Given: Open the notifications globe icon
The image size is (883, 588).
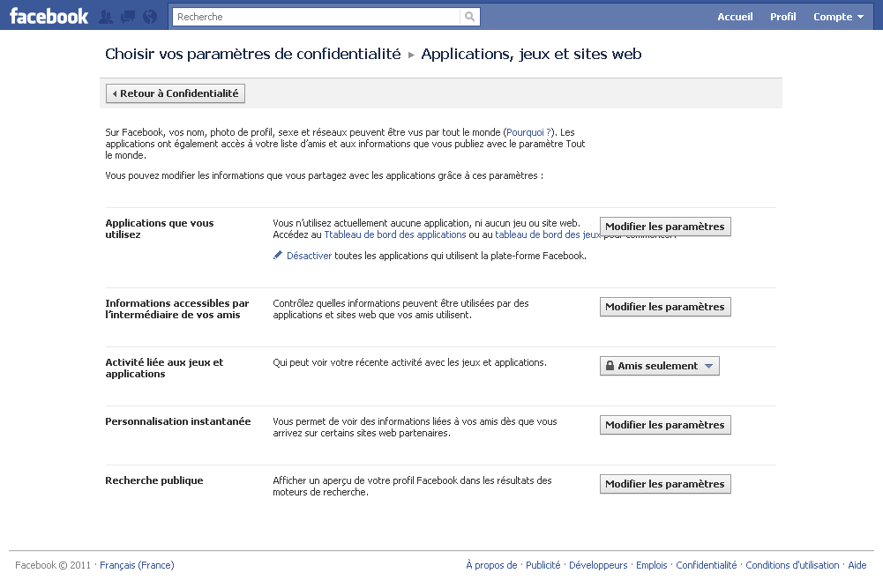Looking at the screenshot, I should 150,17.
